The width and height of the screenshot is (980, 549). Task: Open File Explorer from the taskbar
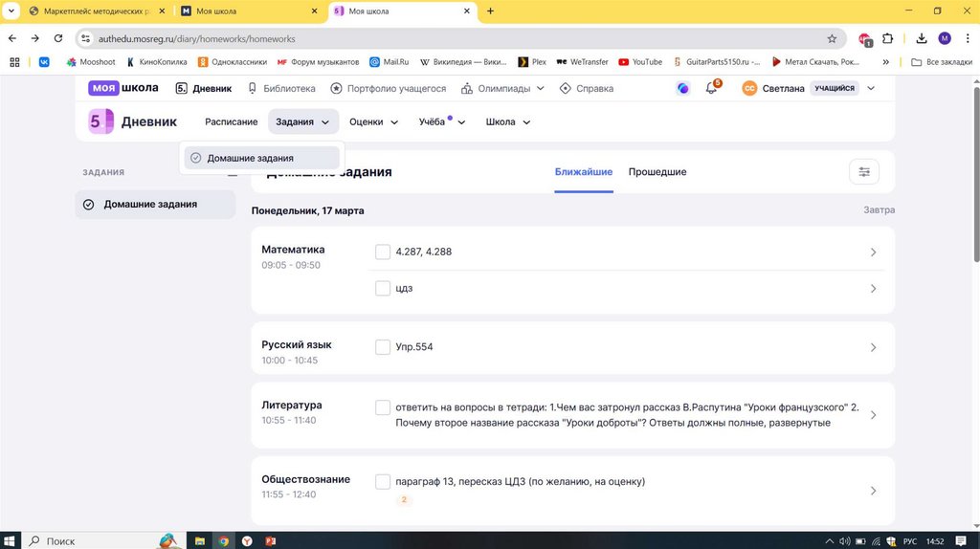click(x=200, y=541)
